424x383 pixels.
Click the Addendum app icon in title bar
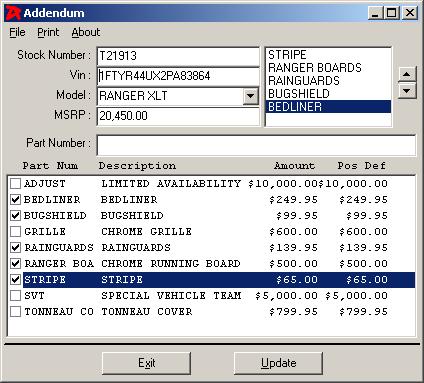14,13
